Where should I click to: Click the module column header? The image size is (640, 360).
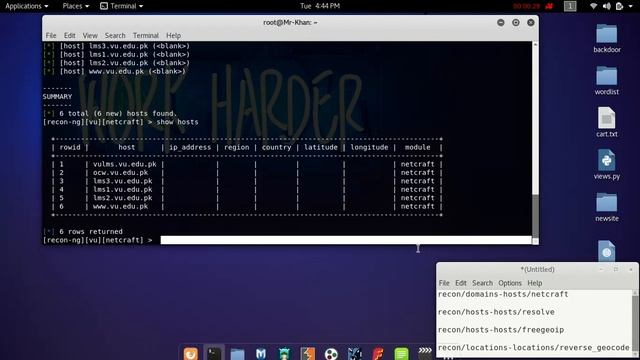[417, 147]
